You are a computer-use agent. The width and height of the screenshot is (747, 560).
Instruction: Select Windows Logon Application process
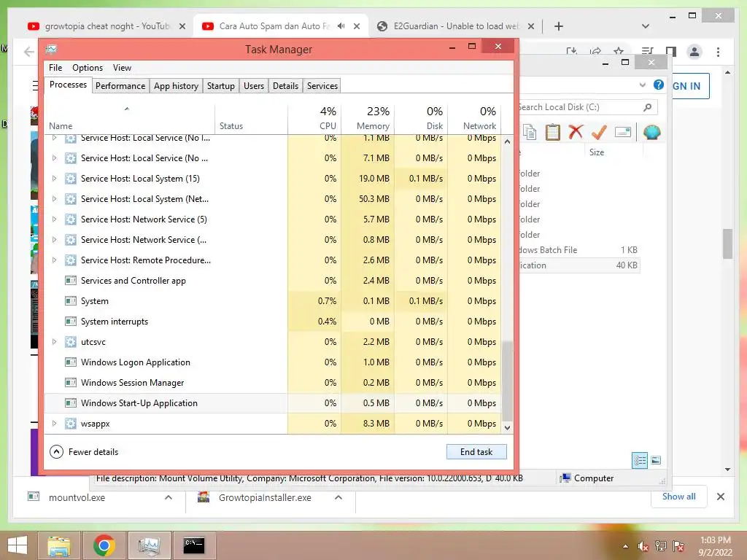coord(273,362)
